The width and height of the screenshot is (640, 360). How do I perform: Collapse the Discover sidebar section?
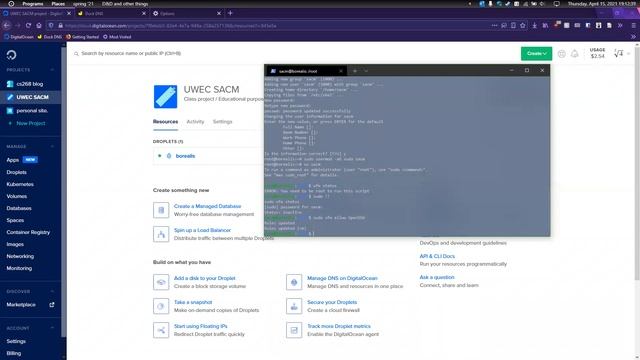(x=52, y=291)
